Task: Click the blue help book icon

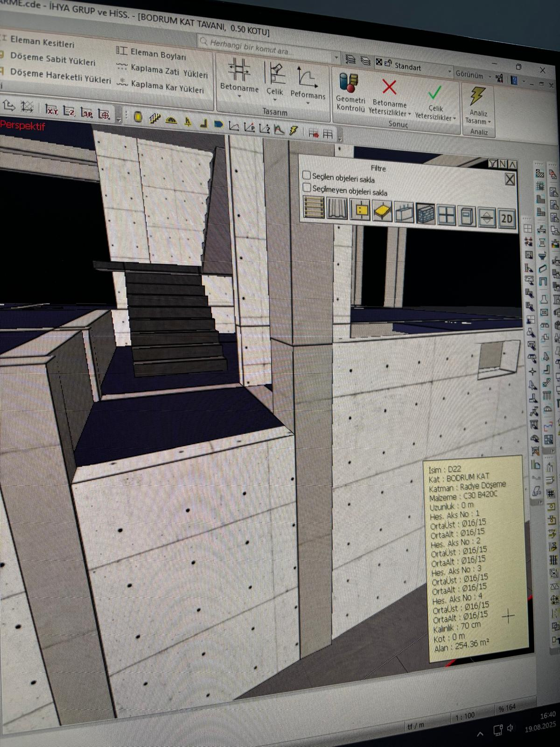Action: click(514, 80)
